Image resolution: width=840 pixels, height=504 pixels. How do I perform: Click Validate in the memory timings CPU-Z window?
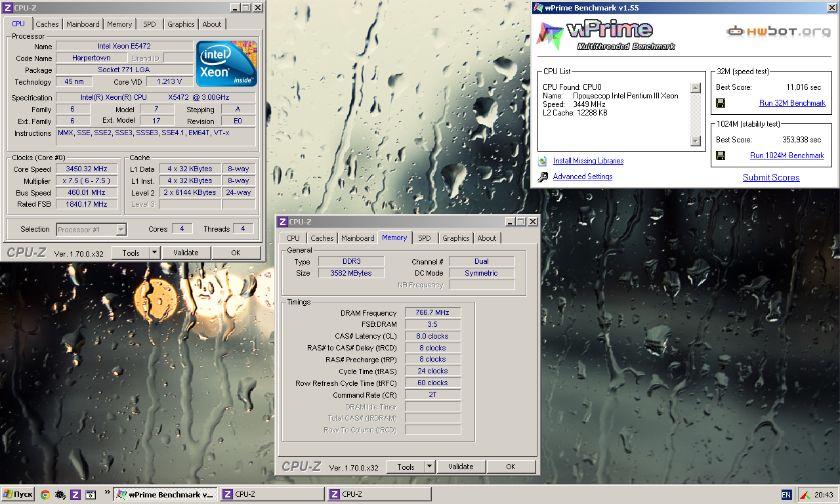point(461,467)
